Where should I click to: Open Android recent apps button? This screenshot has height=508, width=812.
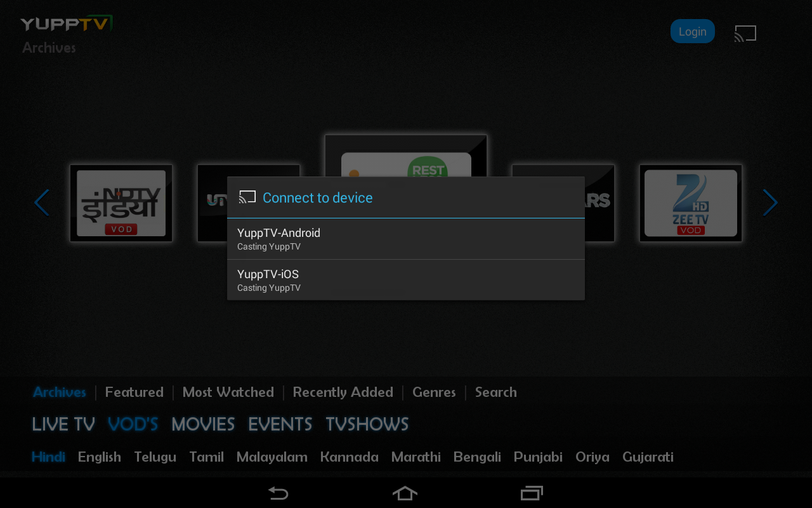(532, 493)
